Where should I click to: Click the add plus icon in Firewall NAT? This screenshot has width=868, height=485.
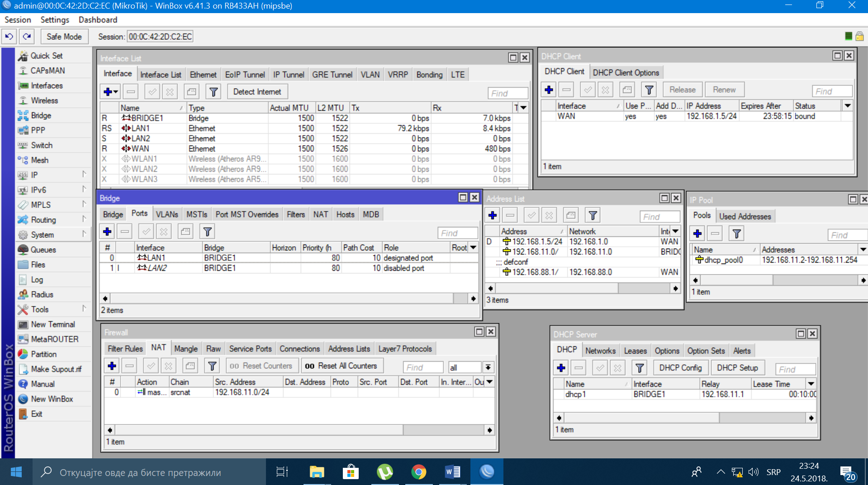[x=112, y=366]
